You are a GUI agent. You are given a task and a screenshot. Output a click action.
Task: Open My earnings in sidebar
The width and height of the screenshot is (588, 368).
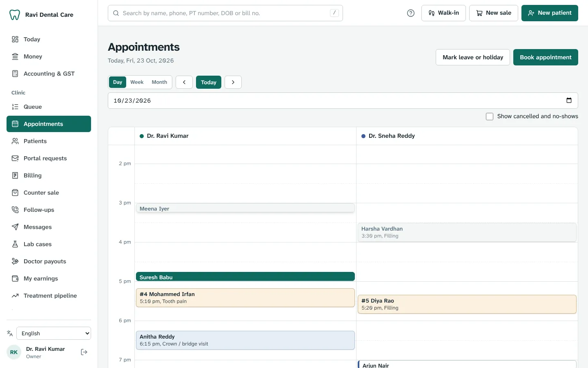(49, 278)
